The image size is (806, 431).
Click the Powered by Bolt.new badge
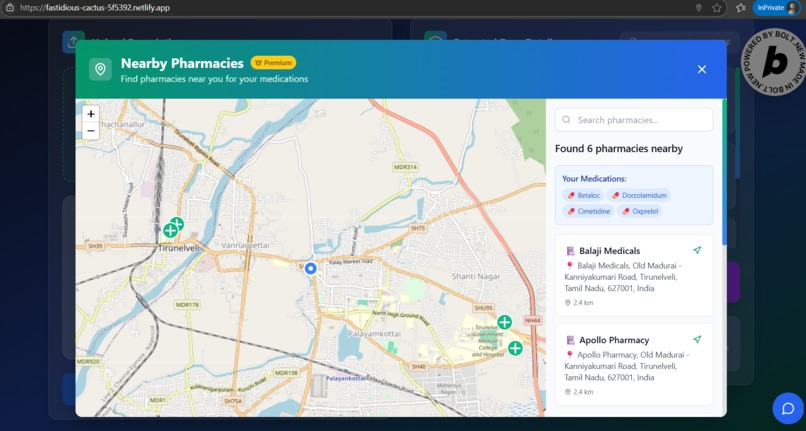773,62
